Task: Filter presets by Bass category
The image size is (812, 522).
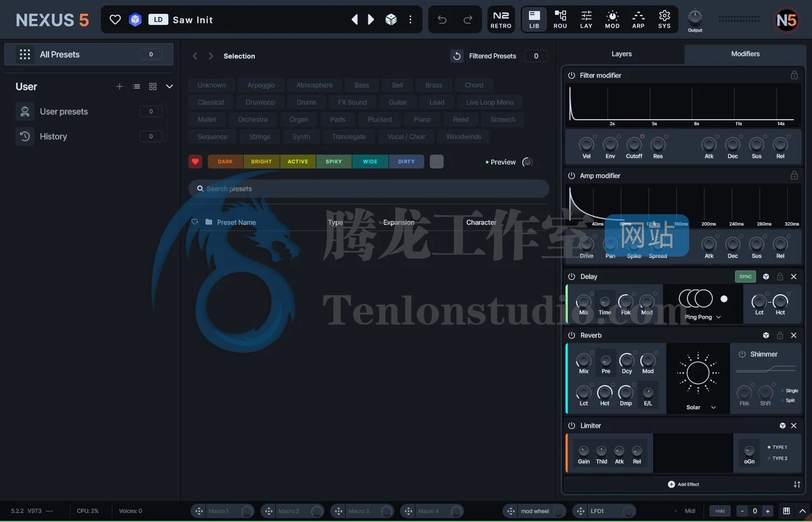Action: tap(362, 85)
